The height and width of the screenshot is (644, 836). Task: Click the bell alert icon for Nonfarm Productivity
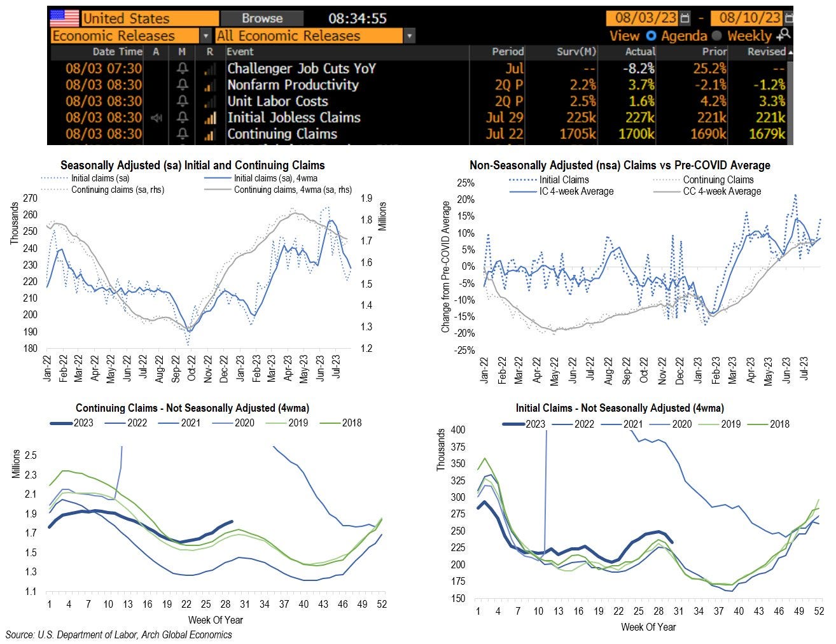tap(183, 85)
